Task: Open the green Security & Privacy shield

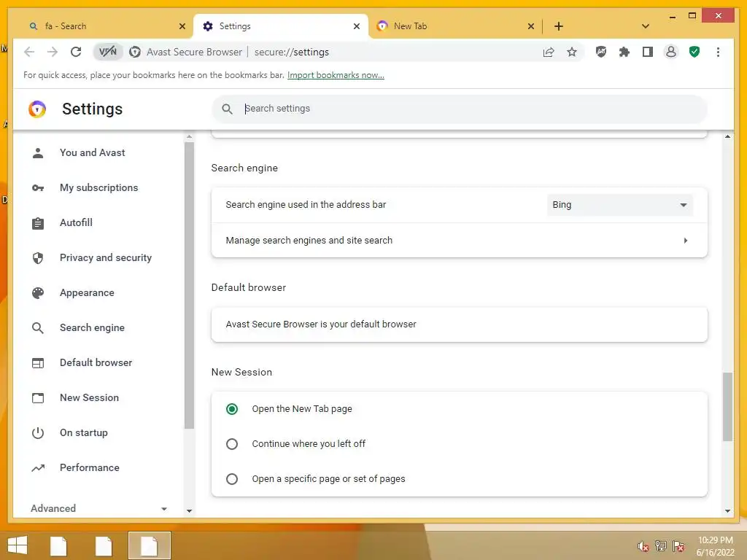Action: coord(694,52)
